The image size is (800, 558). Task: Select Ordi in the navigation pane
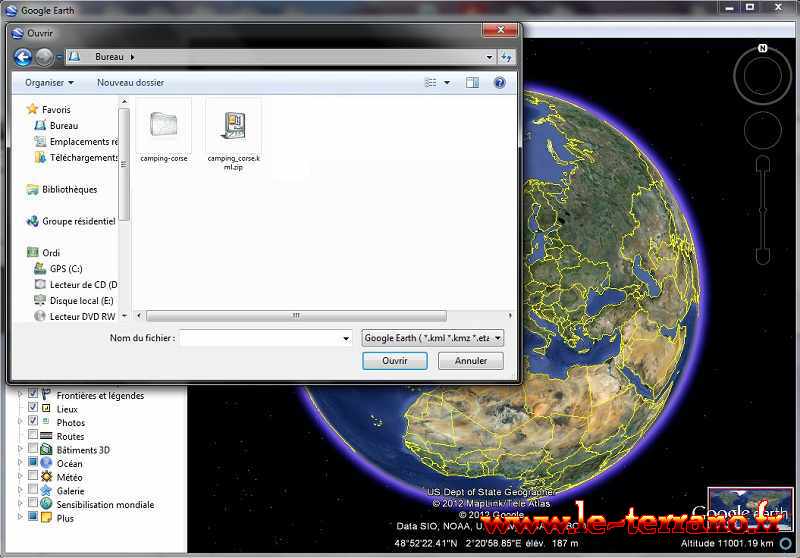tap(43, 252)
